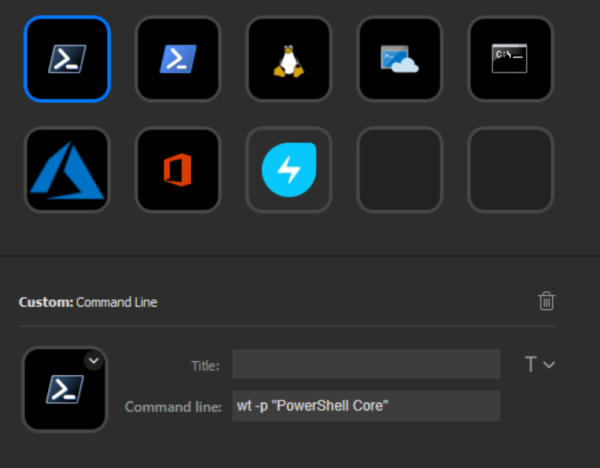The width and height of the screenshot is (600, 468).
Task: Select the Azure logo key
Action: pos(67,170)
